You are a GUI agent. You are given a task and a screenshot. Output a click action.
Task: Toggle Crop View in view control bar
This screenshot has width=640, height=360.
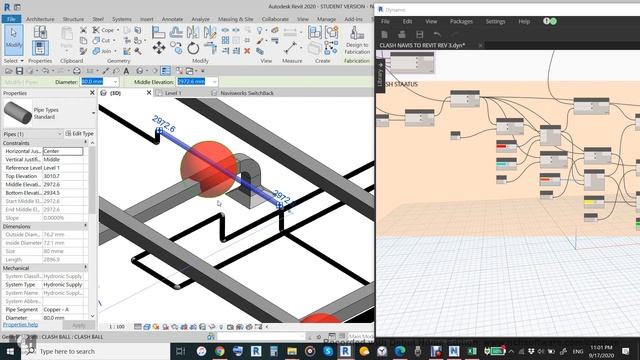tap(184, 327)
